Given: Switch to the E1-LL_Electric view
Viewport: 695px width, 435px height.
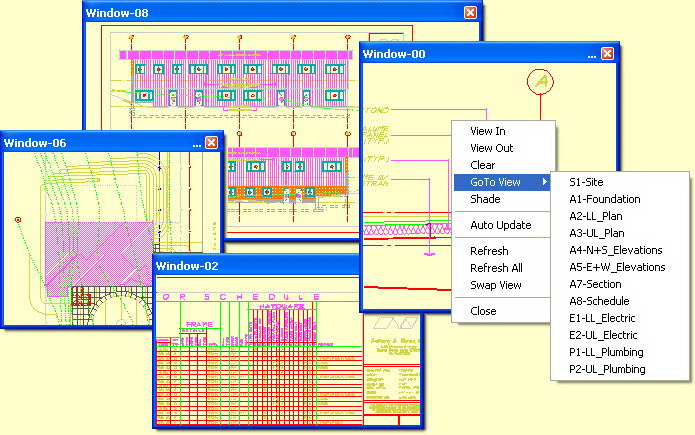Looking at the screenshot, I should point(602,318).
